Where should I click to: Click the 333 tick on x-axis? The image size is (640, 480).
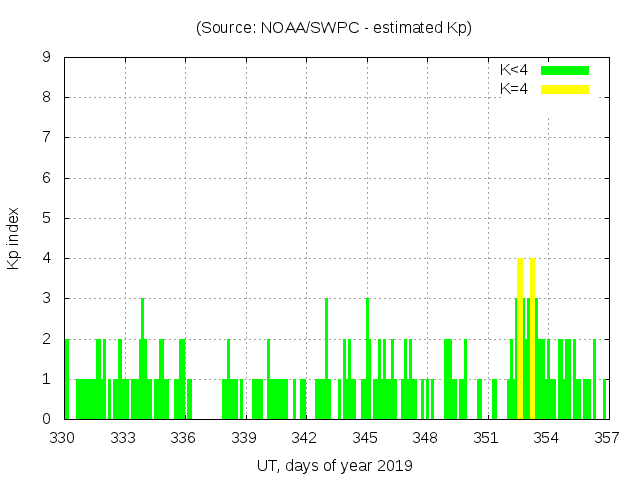(123, 437)
